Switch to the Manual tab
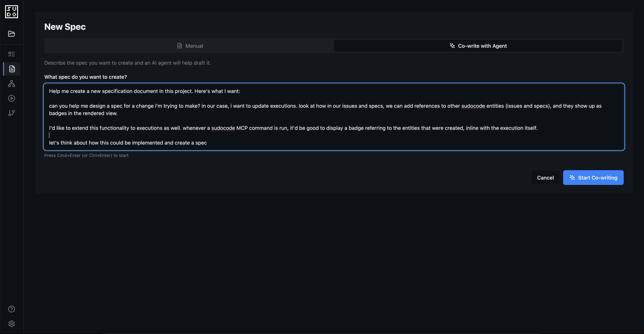This screenshot has width=644, height=334. 189,46
